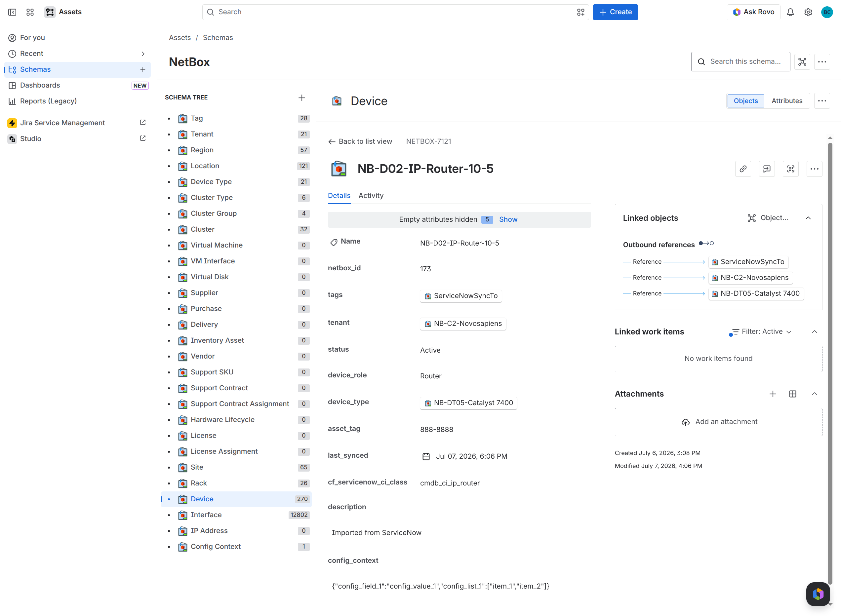
Task: Open schema graph icon next to search
Action: pos(802,62)
